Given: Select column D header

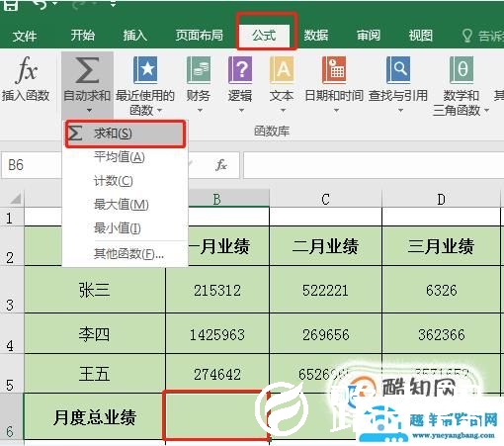Looking at the screenshot, I should [441, 199].
